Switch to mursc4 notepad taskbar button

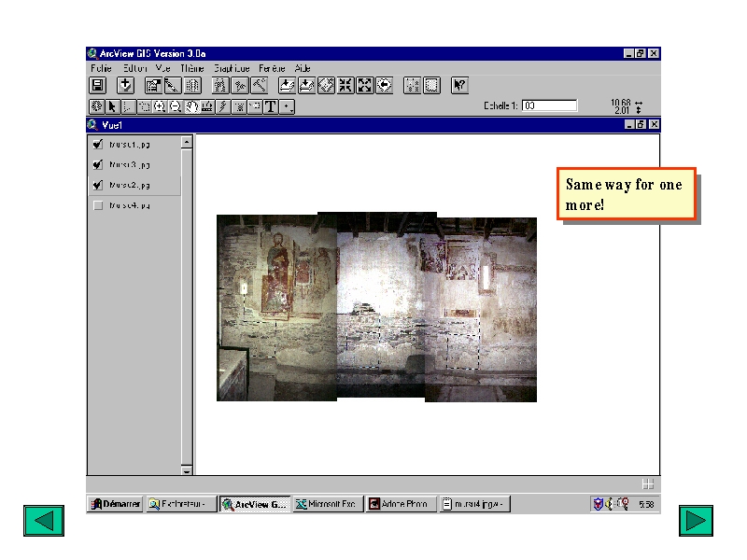tap(474, 504)
